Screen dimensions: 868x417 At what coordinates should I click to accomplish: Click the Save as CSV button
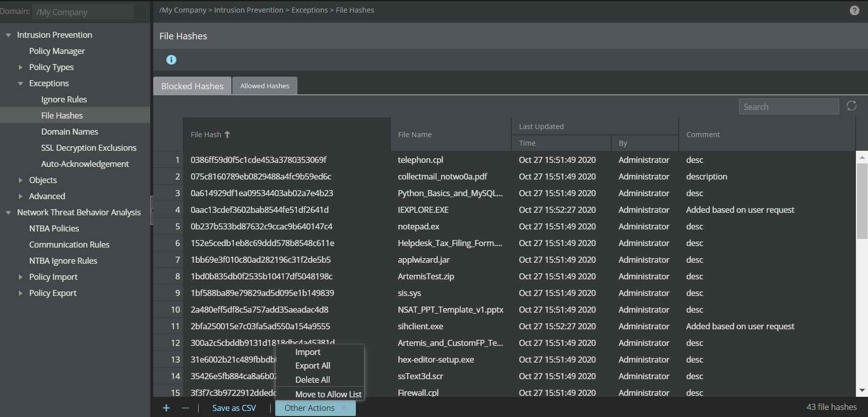click(234, 408)
